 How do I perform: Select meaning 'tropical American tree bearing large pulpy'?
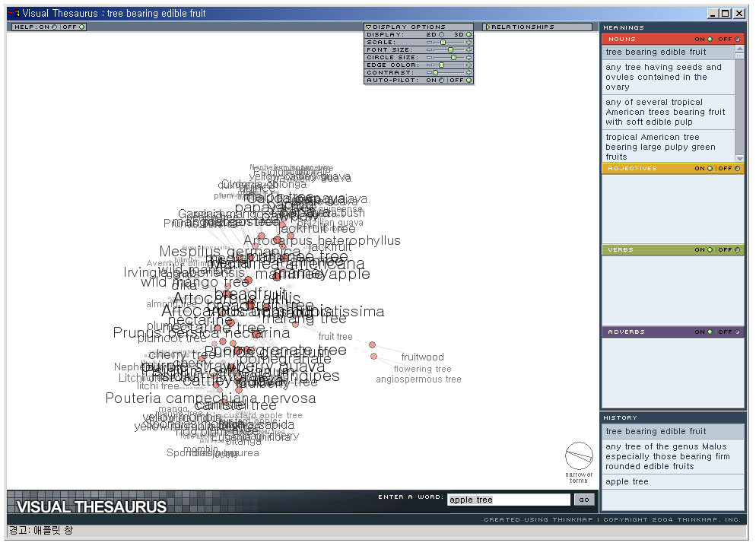point(669,147)
